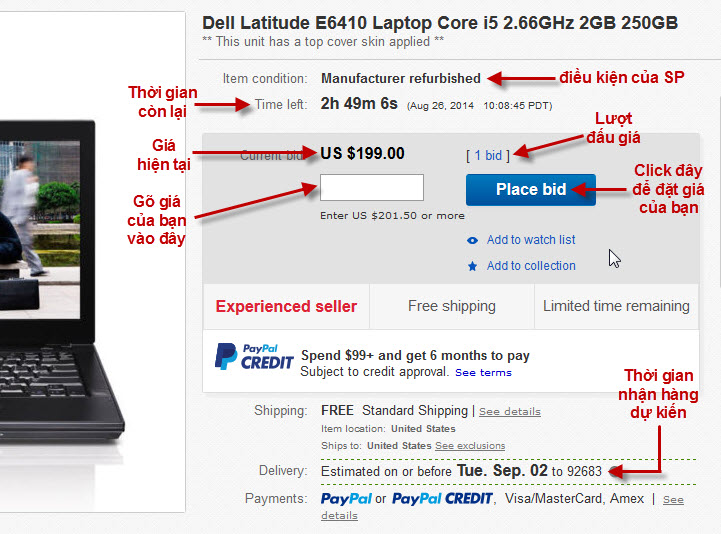Click the Limited time remaining label
Viewport: 721px width, 534px height.
click(616, 306)
